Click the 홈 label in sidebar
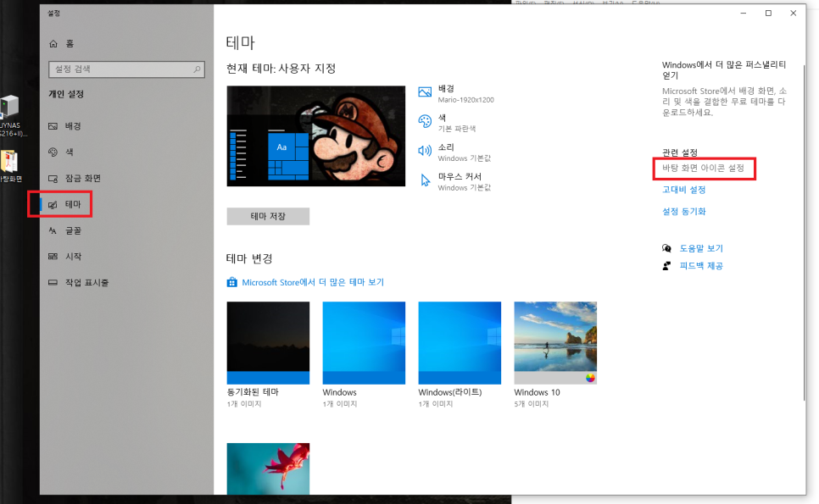The width and height of the screenshot is (819, 504). point(70,44)
